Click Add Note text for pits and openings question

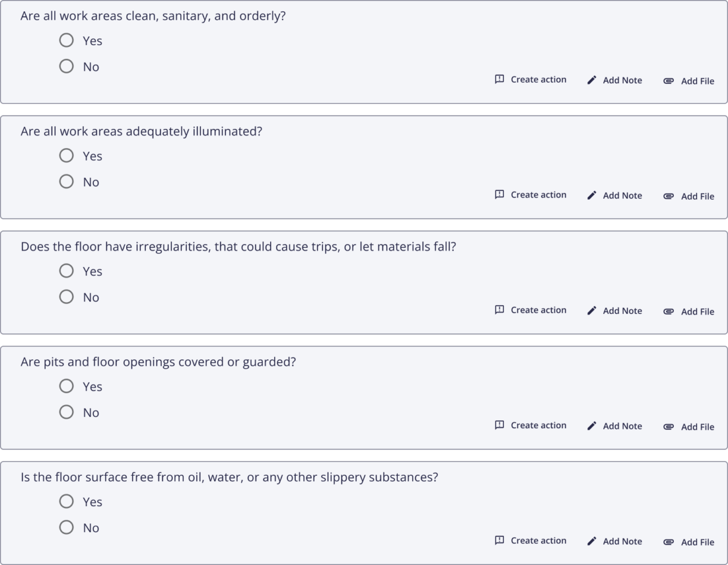coord(622,426)
